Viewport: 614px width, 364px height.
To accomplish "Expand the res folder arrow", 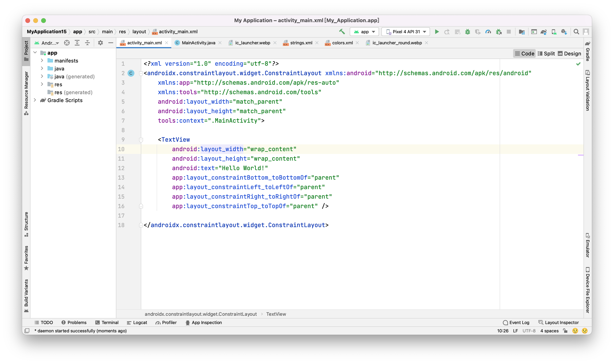I will pos(42,84).
